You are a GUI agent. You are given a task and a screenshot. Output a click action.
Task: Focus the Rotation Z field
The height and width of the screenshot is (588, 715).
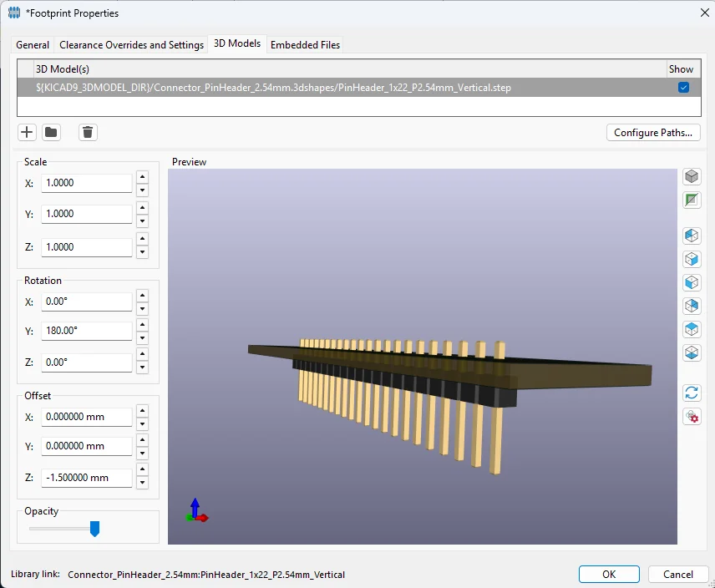pos(87,362)
